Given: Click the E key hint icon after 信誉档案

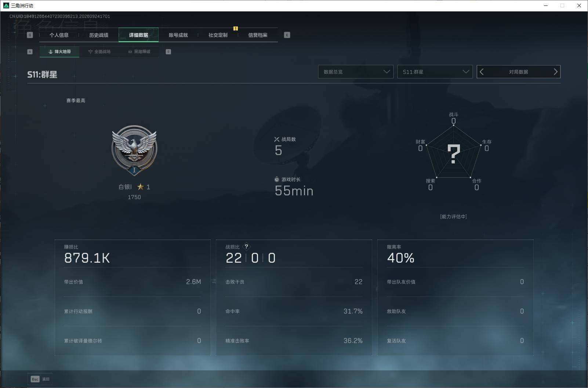Looking at the screenshot, I should (287, 35).
